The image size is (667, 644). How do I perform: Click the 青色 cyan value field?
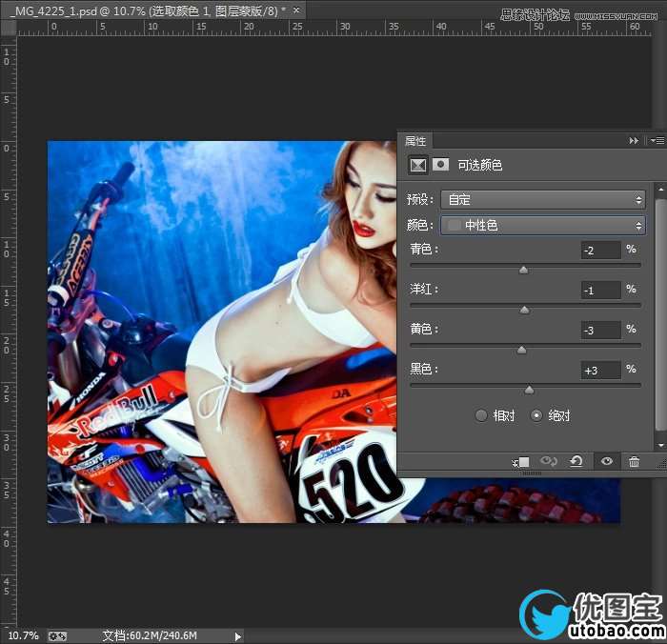pyautogui.click(x=600, y=251)
